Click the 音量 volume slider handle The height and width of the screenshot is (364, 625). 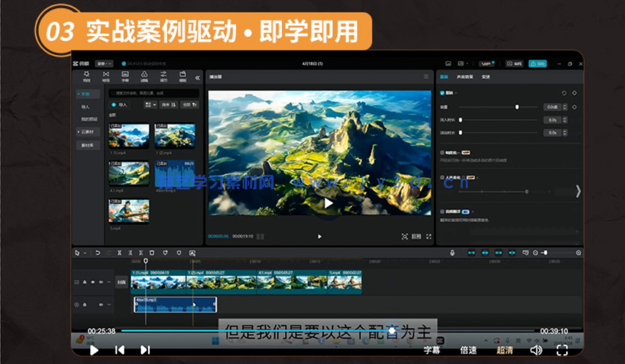pos(518,106)
